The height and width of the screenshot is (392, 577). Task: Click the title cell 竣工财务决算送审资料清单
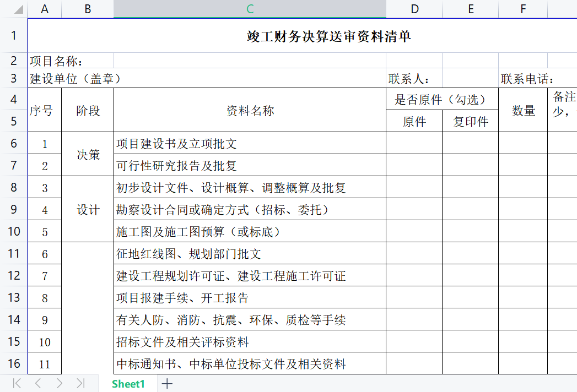click(x=328, y=36)
